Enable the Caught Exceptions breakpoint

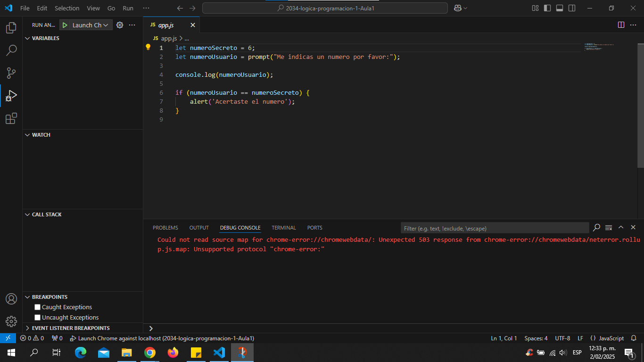[38, 307]
